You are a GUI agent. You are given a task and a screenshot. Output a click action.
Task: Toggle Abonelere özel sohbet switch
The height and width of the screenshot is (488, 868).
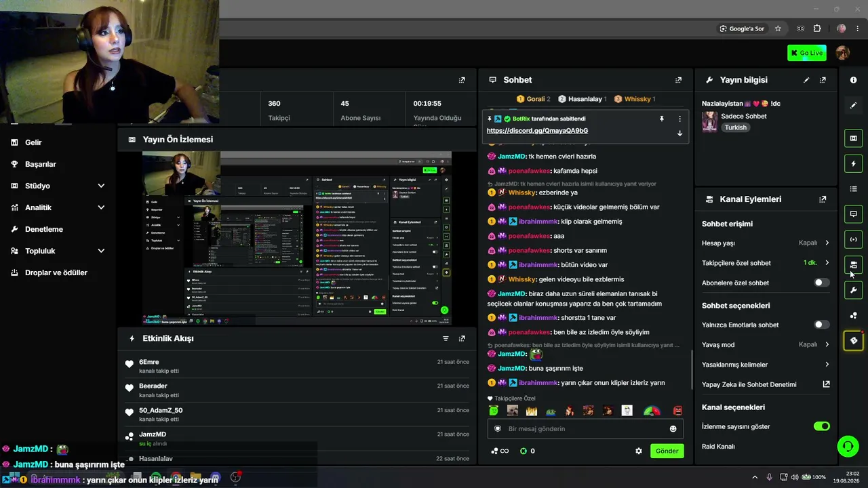tap(821, 283)
